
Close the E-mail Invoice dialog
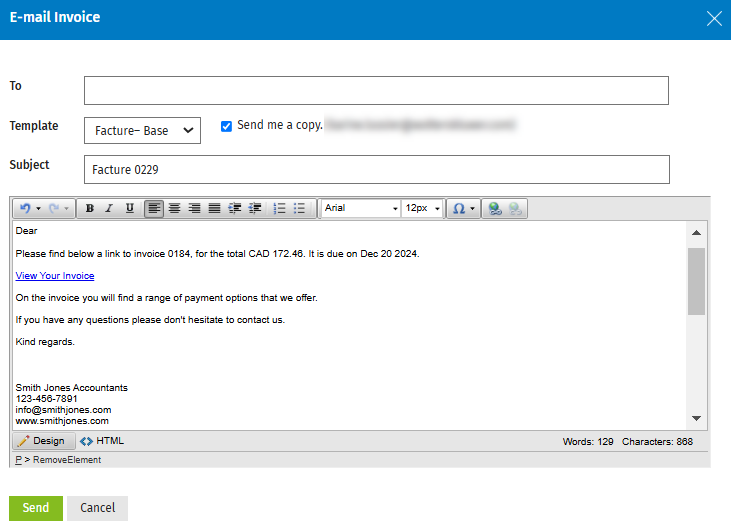click(714, 19)
